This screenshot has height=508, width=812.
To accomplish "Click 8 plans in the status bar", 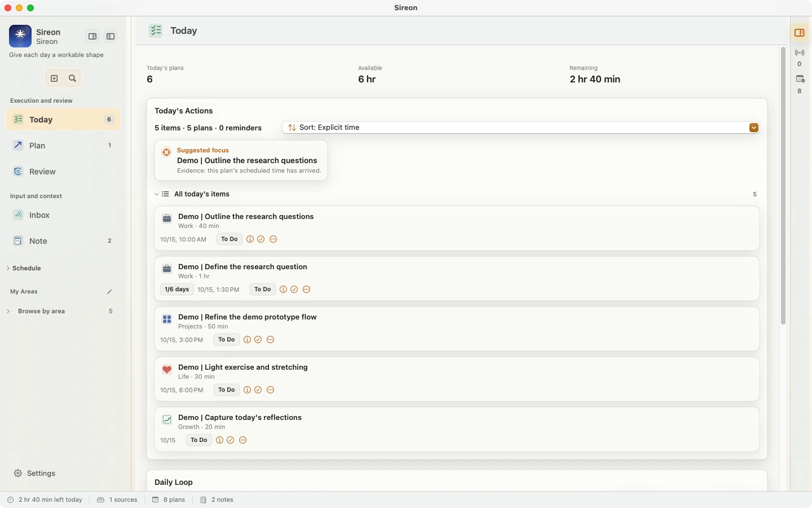I will coord(169,500).
